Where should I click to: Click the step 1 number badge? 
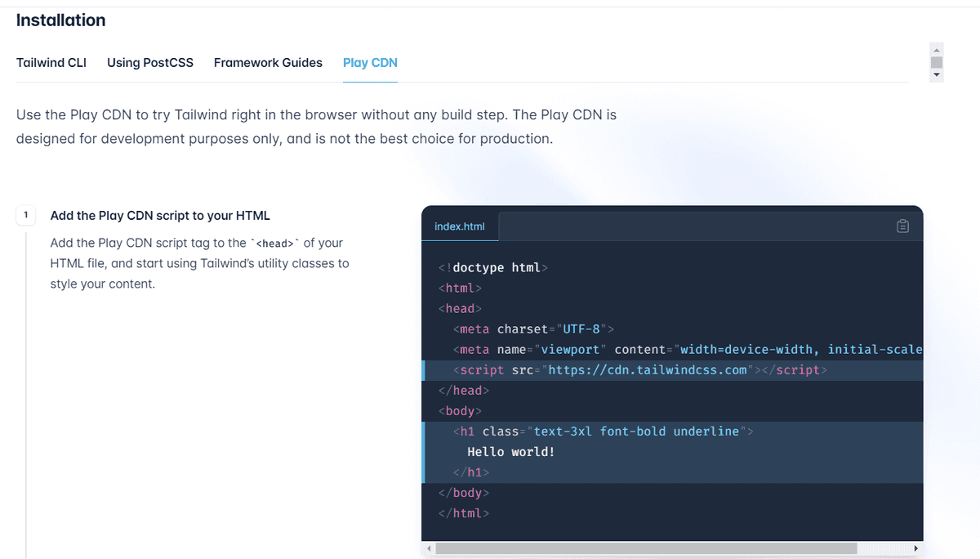click(26, 215)
